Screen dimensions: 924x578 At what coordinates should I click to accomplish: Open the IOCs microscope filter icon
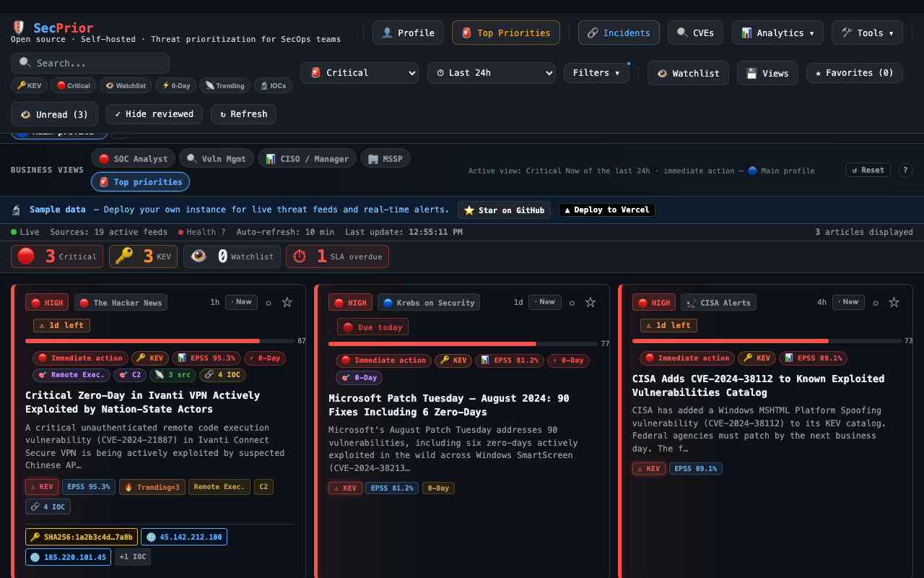(263, 85)
